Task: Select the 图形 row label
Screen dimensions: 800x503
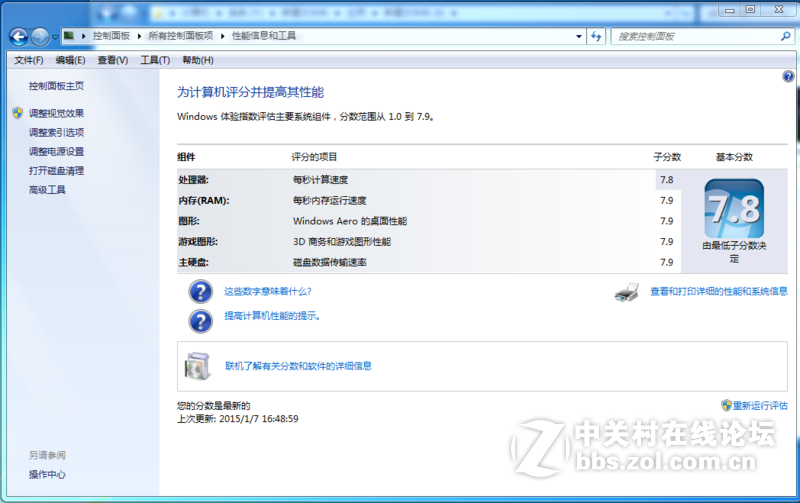Action: 189,221
